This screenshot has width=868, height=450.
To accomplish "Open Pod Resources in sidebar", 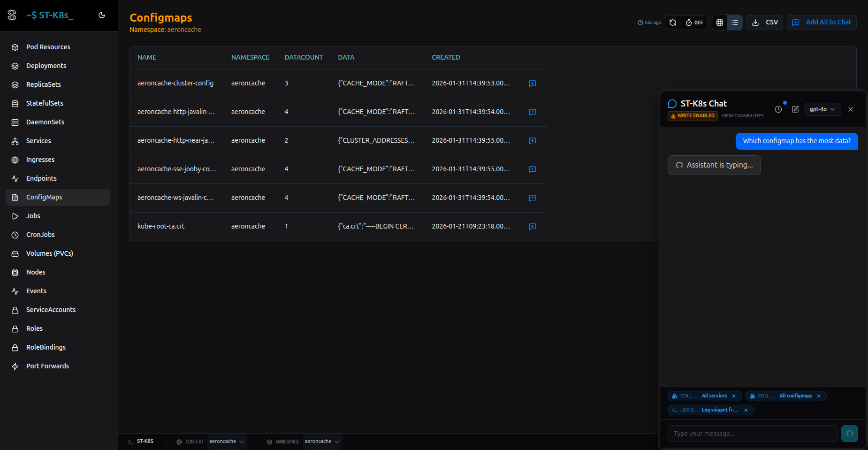I will click(58, 47).
